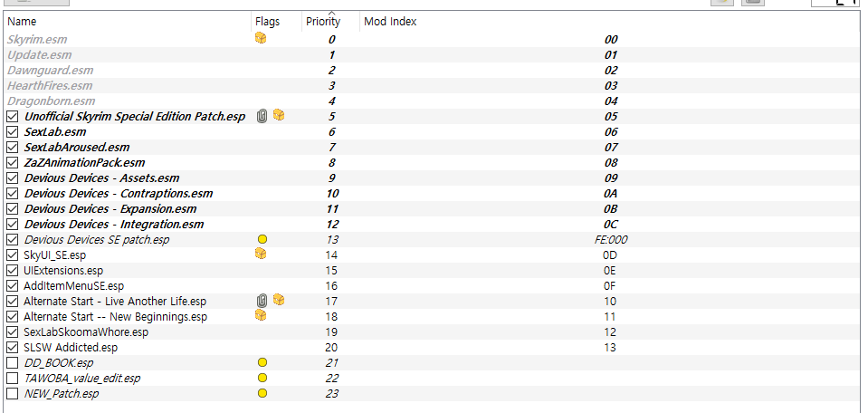Click yellow circle flag on TAWOBA_value_edit.esp
Viewport: 868px width, 413px height.
pyautogui.click(x=262, y=378)
